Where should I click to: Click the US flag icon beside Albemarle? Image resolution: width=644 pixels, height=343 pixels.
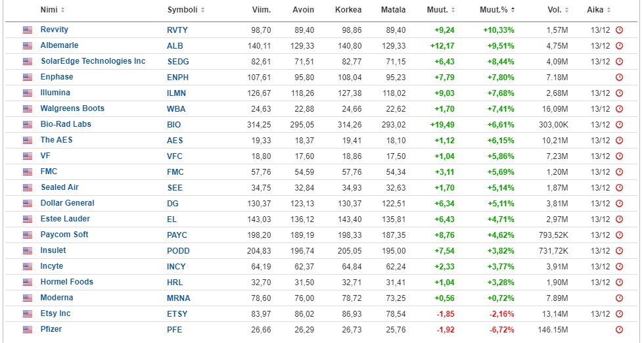tap(28, 45)
